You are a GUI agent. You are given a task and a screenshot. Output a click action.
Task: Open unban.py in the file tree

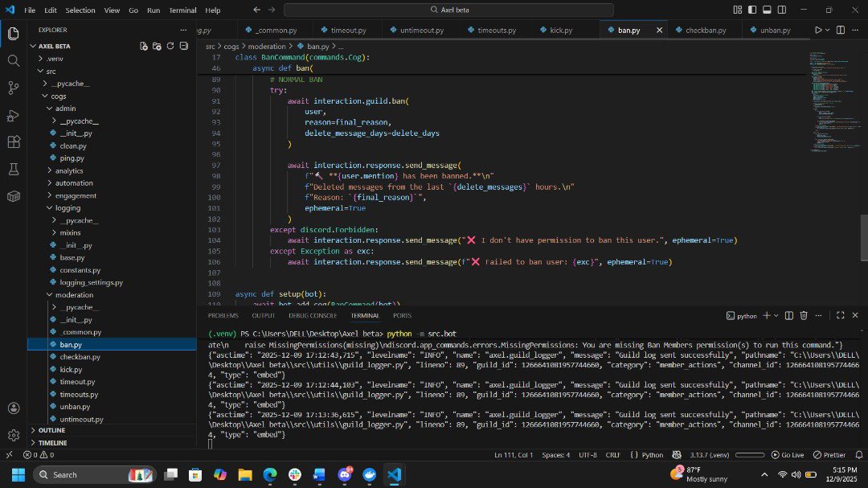75,407
